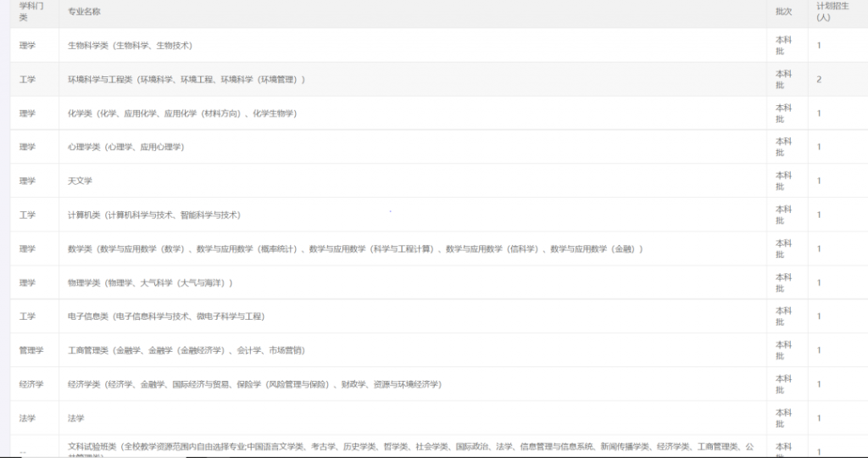
Task: Click 工学 in the 计算机类 row
Action: (27, 215)
